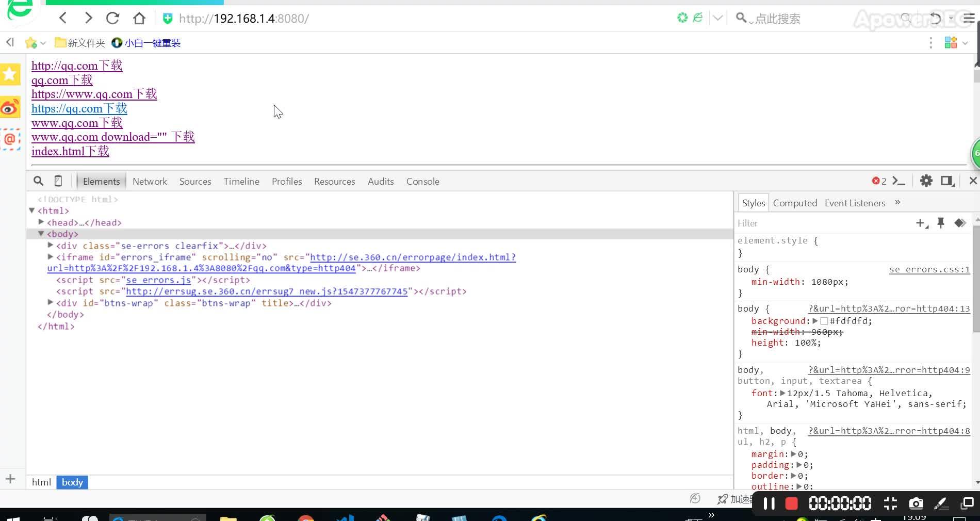Click the green security shield icon
980x521 pixels.
[168, 19]
